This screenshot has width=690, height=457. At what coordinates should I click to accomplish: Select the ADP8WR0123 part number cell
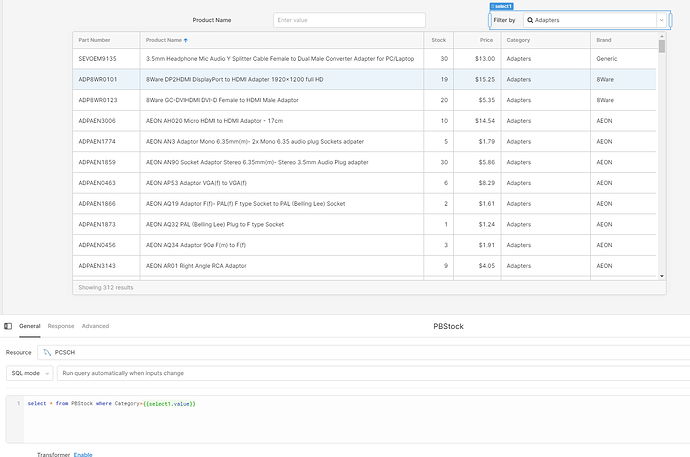point(106,100)
